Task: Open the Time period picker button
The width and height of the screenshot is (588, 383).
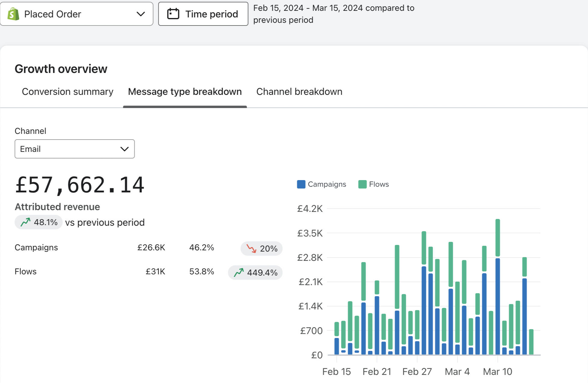Action: pos(203,14)
